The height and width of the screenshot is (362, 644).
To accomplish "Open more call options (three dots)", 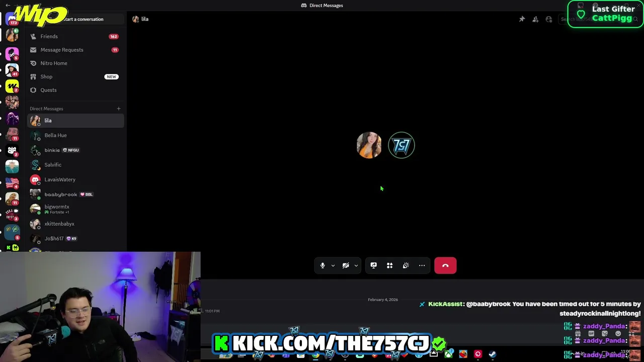I will pyautogui.click(x=422, y=265).
